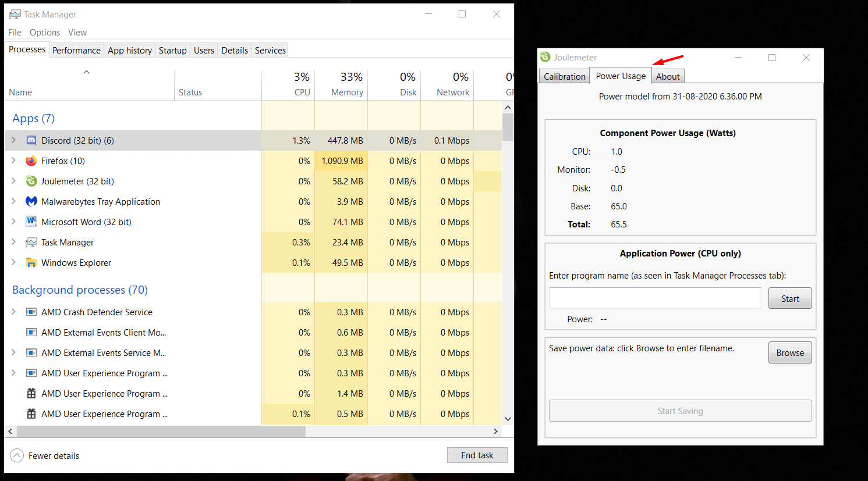Click the Microsoft Word process icon

(31, 222)
